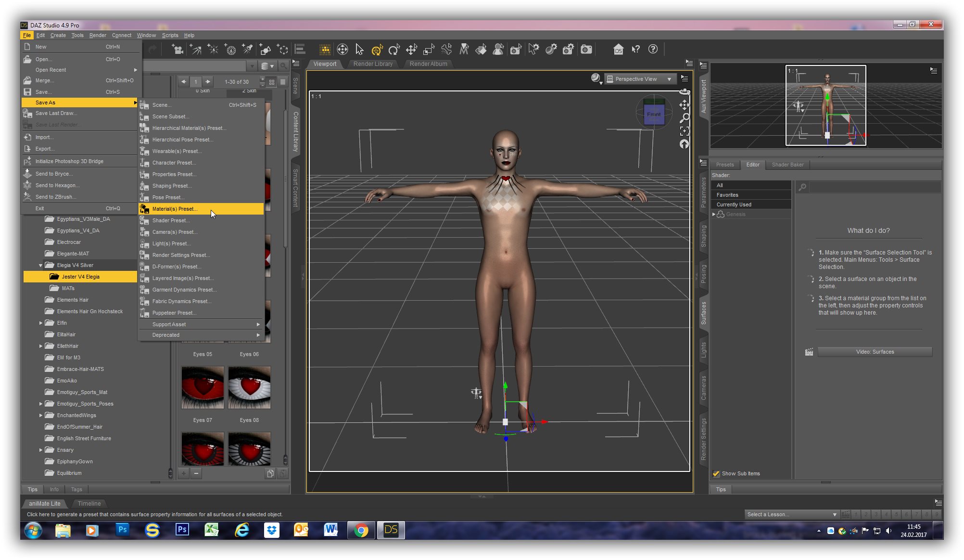
Task: Go to next page of content results
Action: click(208, 82)
